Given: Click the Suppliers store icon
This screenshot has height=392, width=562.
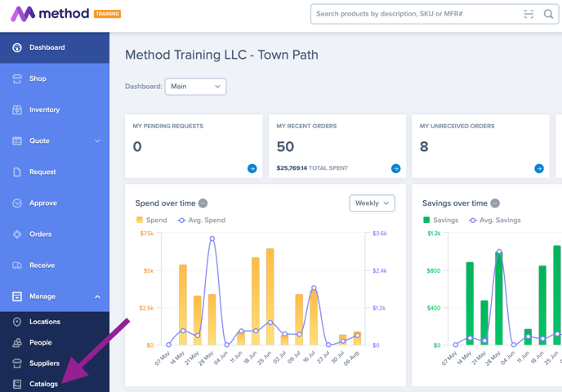Looking at the screenshot, I should (x=17, y=363).
